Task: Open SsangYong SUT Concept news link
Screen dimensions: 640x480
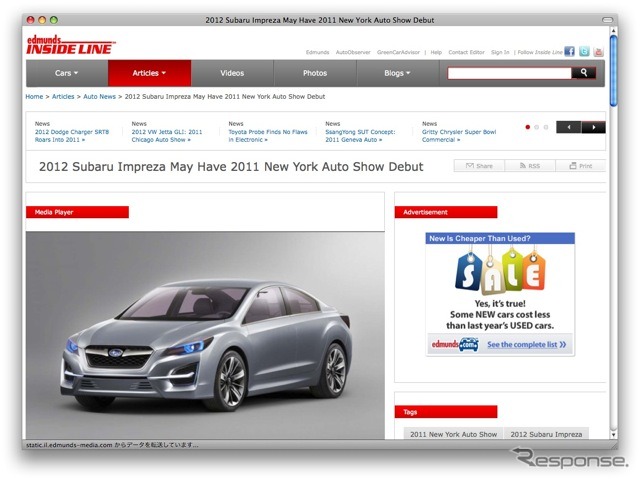Action: [360, 136]
